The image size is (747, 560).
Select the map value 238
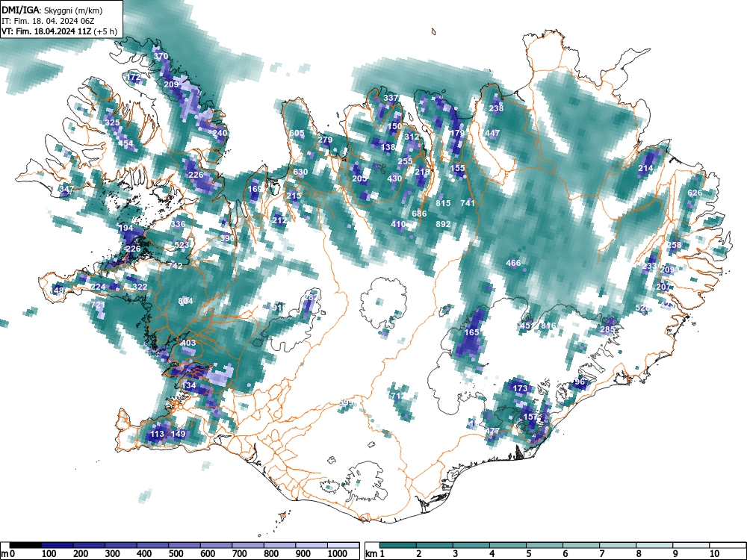pos(496,108)
